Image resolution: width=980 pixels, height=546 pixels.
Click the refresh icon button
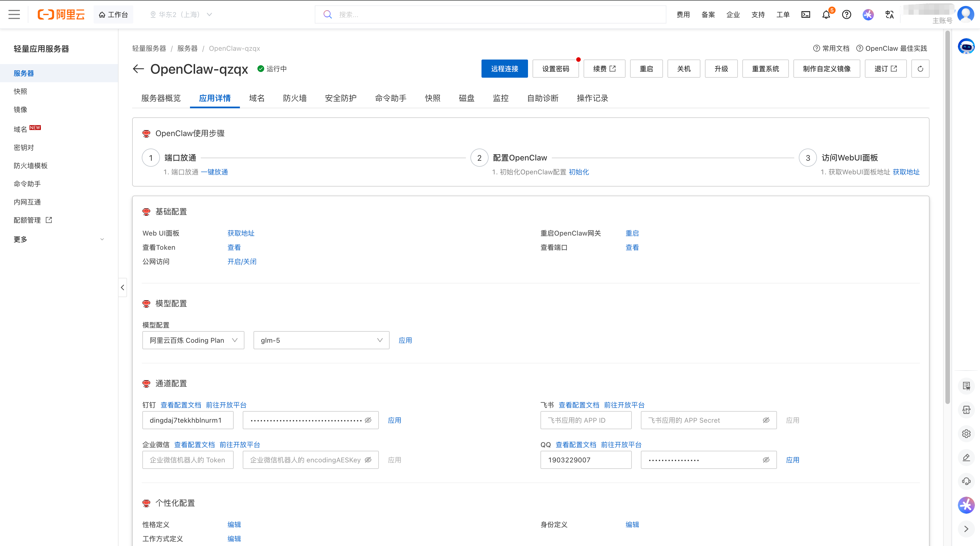pos(920,69)
